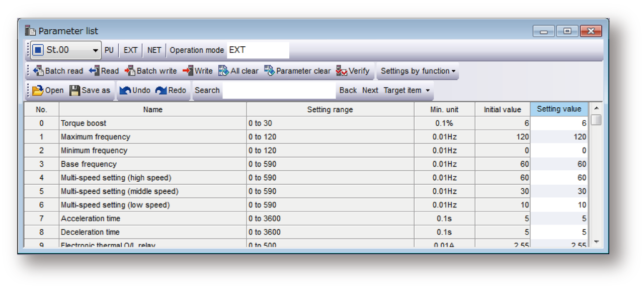Image resolution: width=644 pixels, height=288 pixels.
Task: Edit high speed multi-speed setting value
Action: click(559, 178)
